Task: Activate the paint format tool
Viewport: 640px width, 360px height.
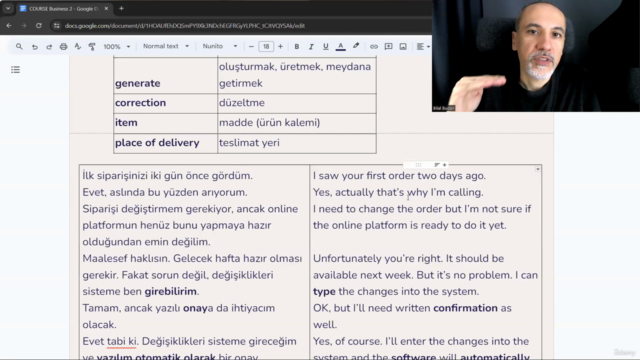Action: [92, 47]
